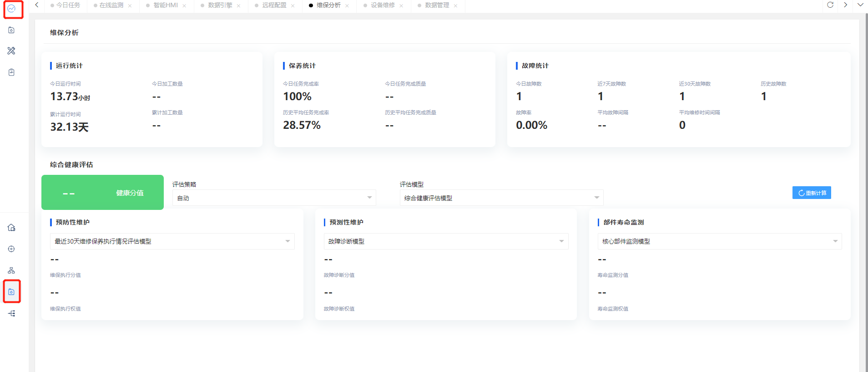Click the 重新计算 button
Image resolution: width=868 pixels, height=372 pixels.
tap(812, 193)
